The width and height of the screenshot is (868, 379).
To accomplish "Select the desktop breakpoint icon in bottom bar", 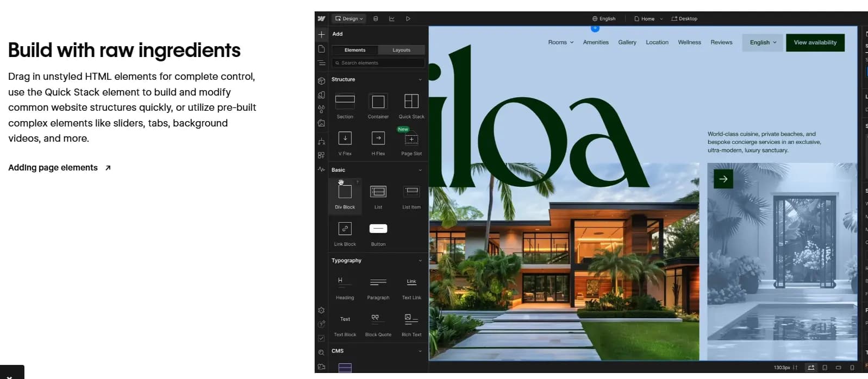I will tap(811, 368).
